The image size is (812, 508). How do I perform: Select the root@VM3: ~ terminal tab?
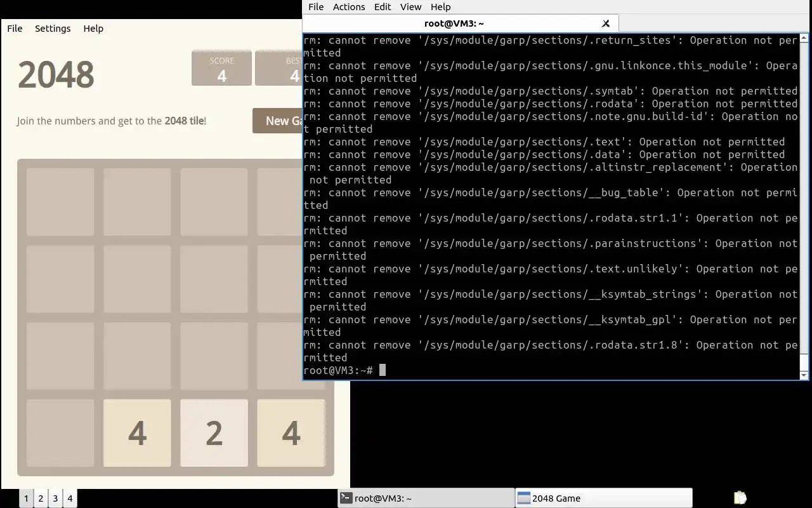[461, 23]
